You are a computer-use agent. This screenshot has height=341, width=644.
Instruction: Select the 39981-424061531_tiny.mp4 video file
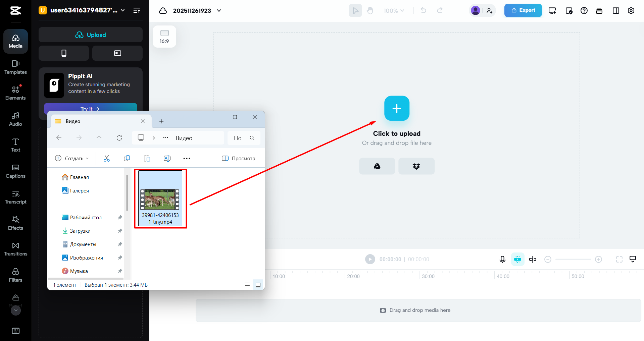160,198
